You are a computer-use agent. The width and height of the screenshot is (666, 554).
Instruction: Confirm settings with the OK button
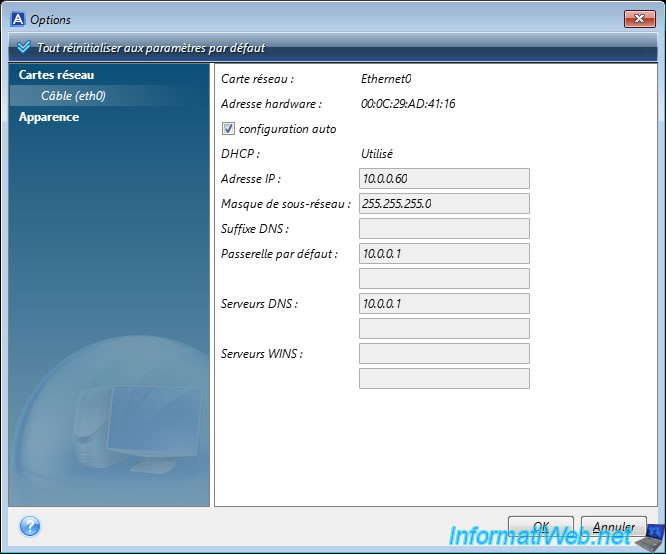(540, 526)
